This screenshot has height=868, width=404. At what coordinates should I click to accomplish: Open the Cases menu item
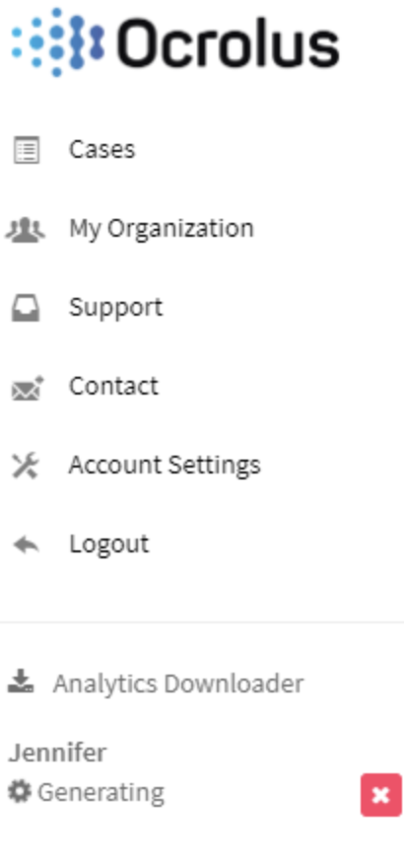[101, 150]
